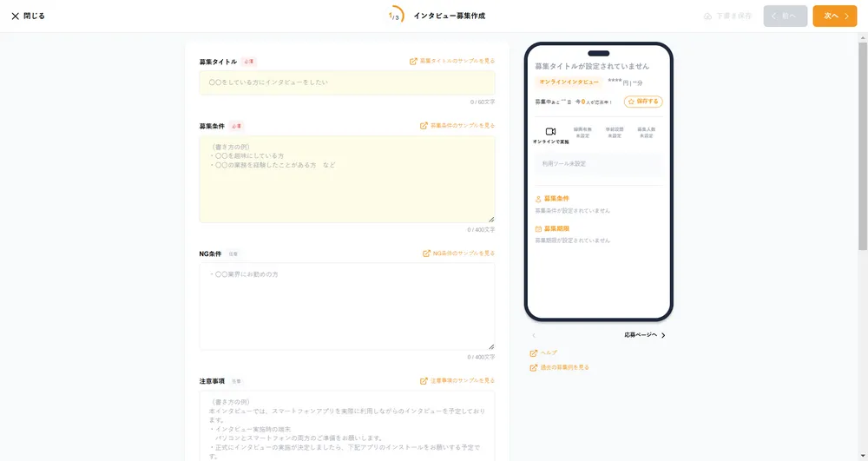Click into the NG条件 text area
This screenshot has width=868, height=461.
(346, 306)
